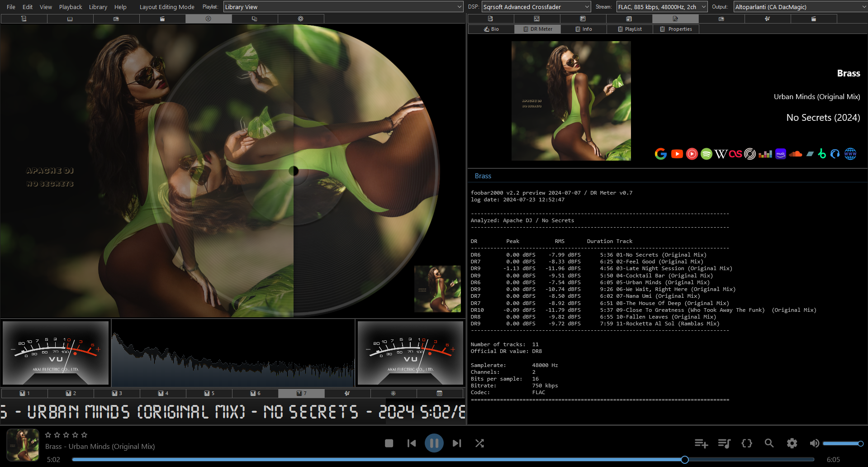The image size is (868, 467).
Task: Expand the Playlist dropdown showing Library View
Action: 343,7
